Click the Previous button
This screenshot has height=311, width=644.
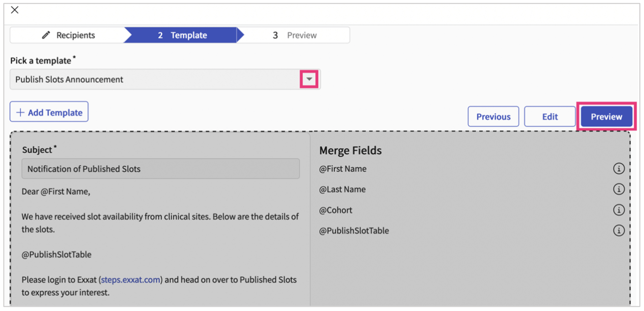[x=493, y=116]
